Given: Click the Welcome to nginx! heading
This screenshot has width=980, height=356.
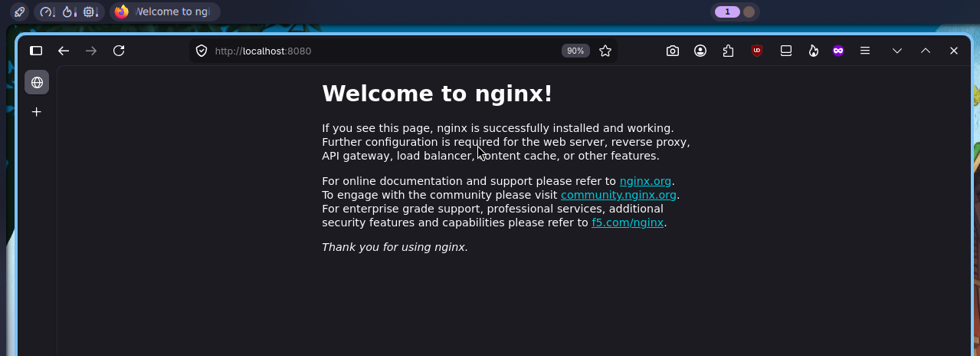Looking at the screenshot, I should (437, 94).
